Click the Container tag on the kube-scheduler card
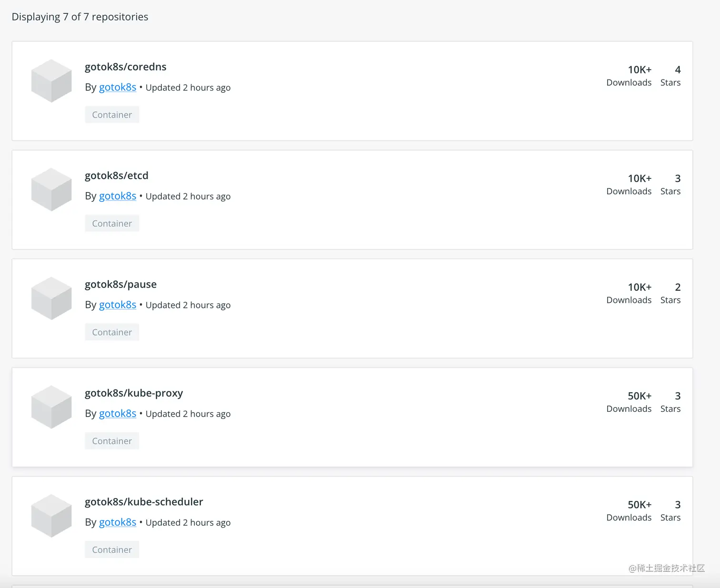This screenshot has height=588, width=720. (112, 549)
